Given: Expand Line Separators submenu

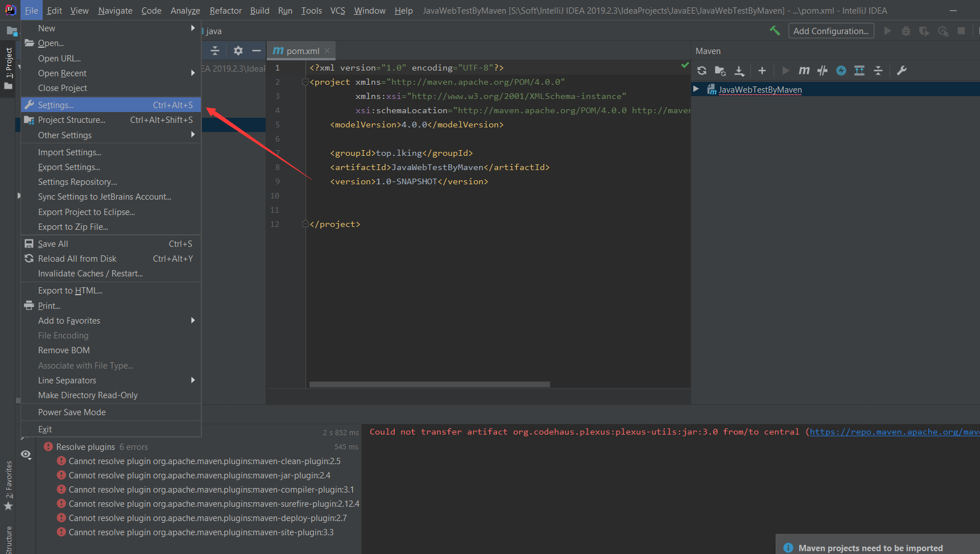Looking at the screenshot, I should (x=193, y=380).
